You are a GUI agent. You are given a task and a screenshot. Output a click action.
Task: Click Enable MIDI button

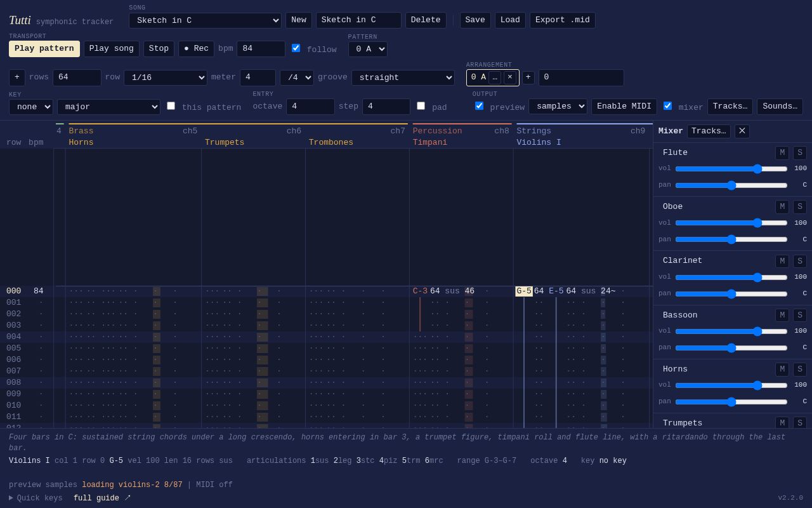[x=624, y=107]
